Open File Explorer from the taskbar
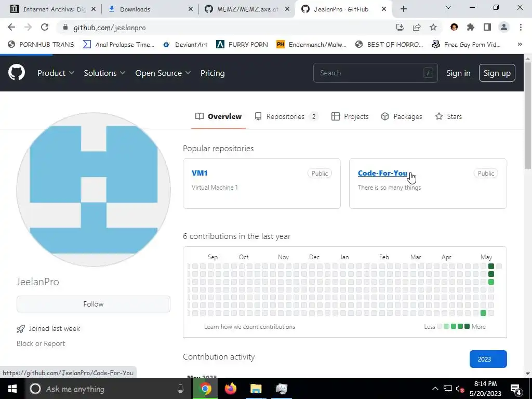 [256, 389]
